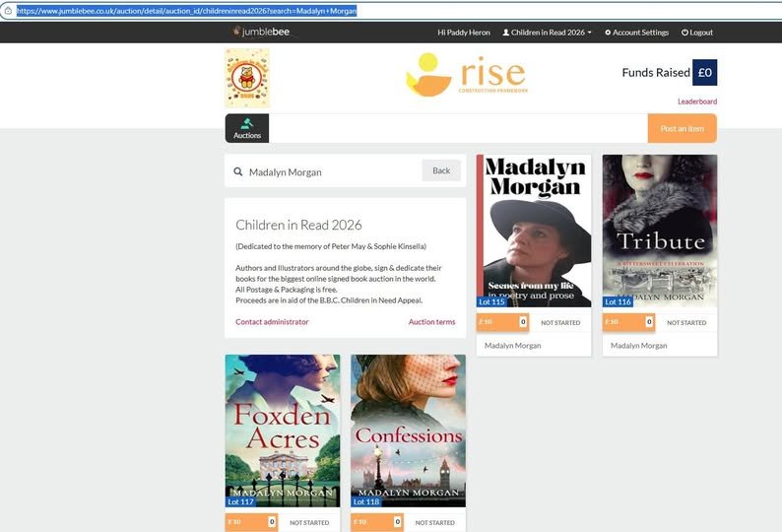The image size is (782, 532).
Task: Open Account Settings
Action: pyautogui.click(x=637, y=33)
